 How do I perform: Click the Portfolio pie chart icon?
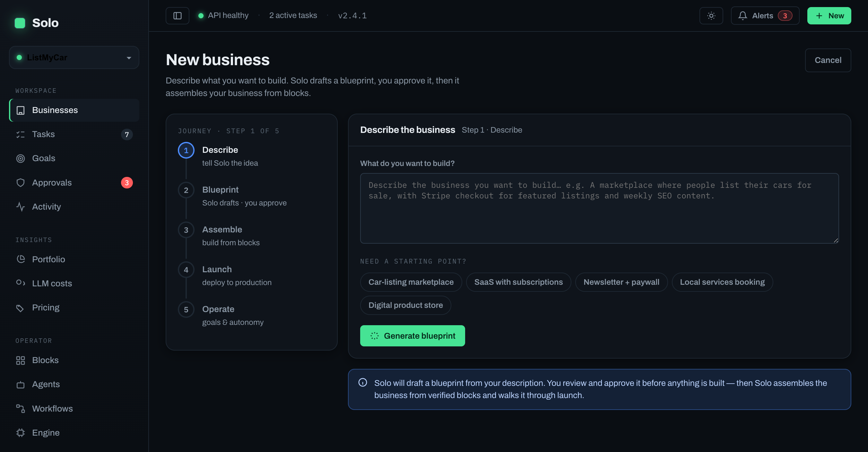click(x=21, y=259)
